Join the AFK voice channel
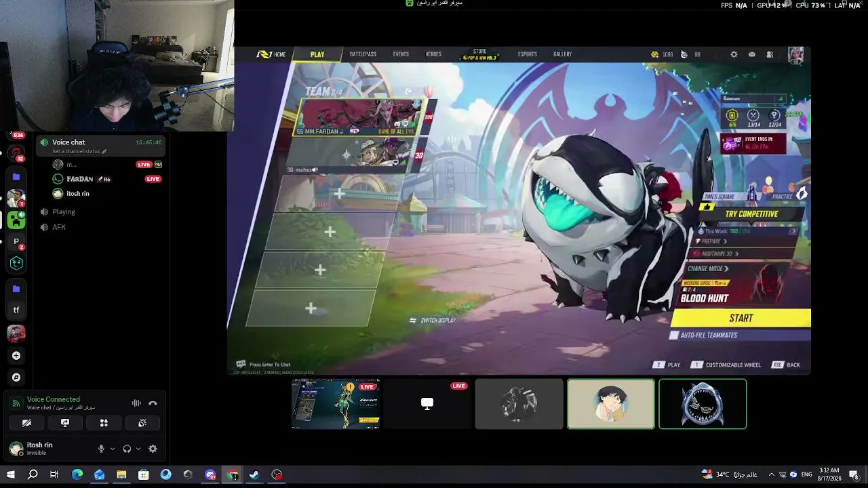 [59, 227]
